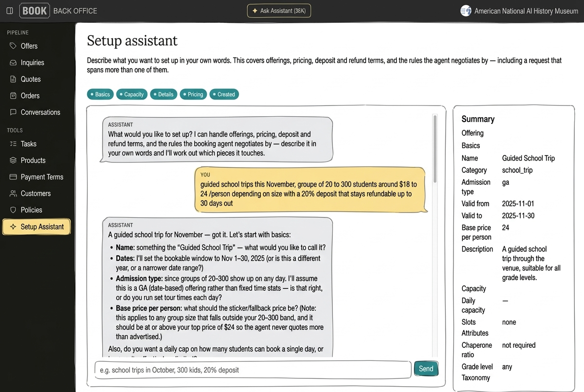Click the "2025-11-30" valid to value
Screen dimensions: 584x392
click(518, 215)
